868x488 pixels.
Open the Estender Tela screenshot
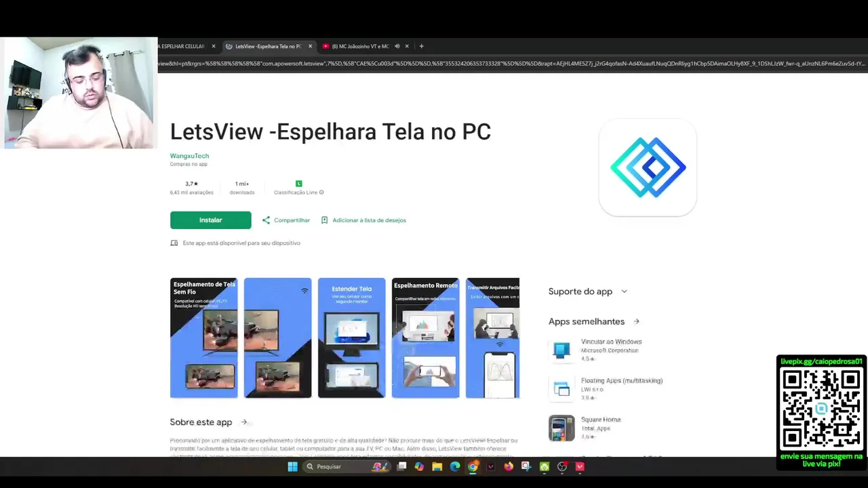351,338
